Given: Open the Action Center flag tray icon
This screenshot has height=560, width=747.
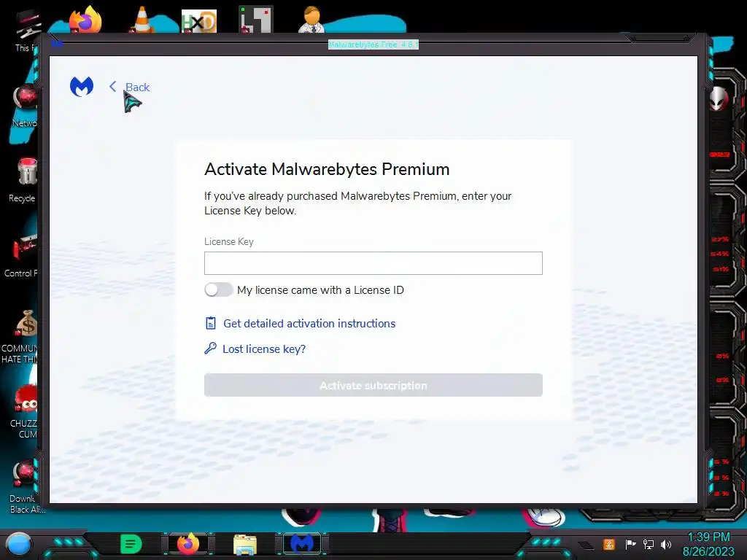Looking at the screenshot, I should (630, 544).
